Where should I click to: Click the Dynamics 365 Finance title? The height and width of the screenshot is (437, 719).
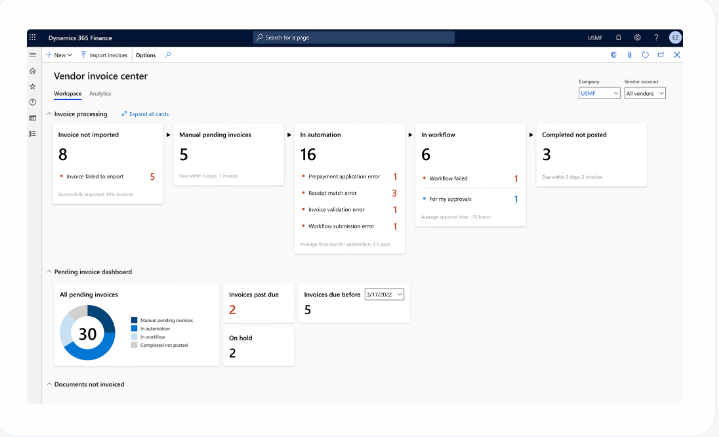tap(80, 38)
